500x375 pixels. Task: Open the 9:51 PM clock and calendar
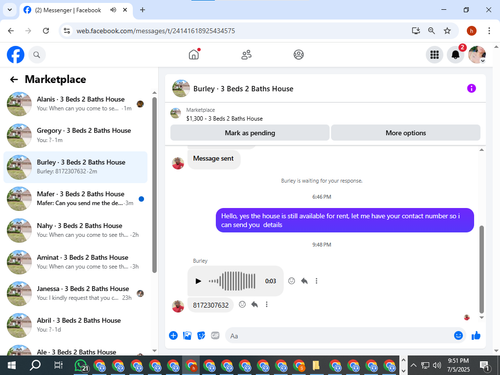458,365
